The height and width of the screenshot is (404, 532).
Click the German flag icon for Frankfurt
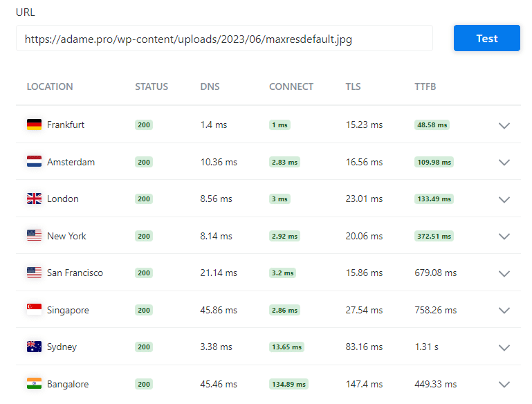[34, 125]
